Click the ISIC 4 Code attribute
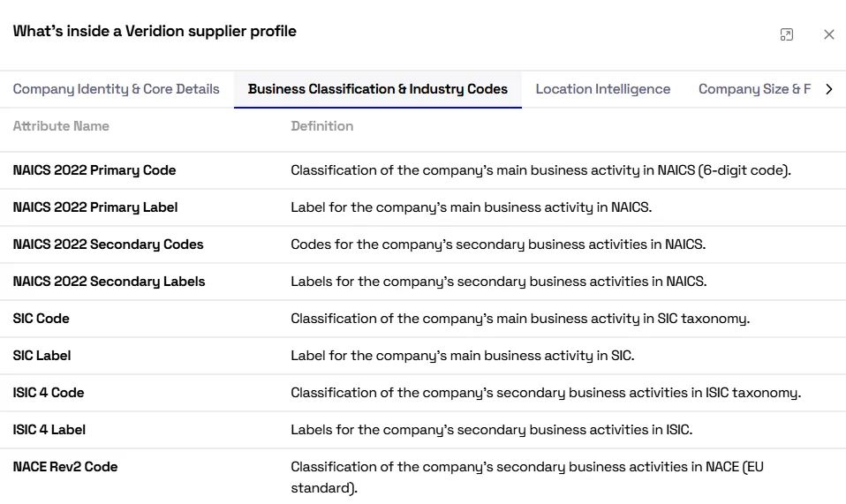 tap(49, 393)
